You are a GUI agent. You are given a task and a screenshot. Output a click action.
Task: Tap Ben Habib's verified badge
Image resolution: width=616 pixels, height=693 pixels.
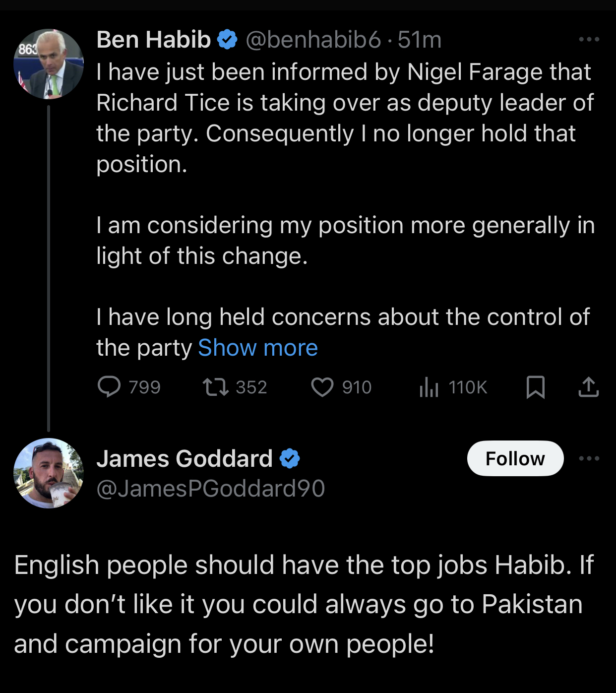tap(227, 39)
